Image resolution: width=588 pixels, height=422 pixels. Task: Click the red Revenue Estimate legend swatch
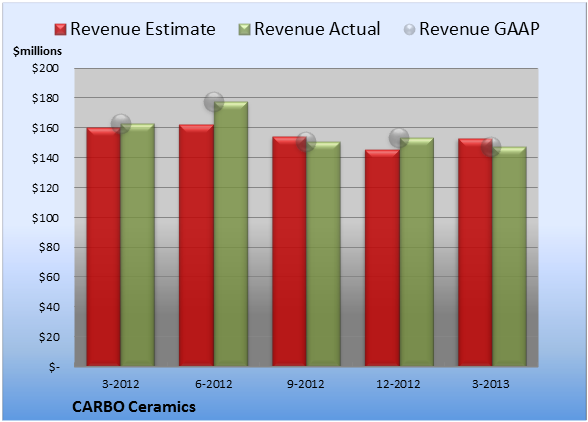60,30
